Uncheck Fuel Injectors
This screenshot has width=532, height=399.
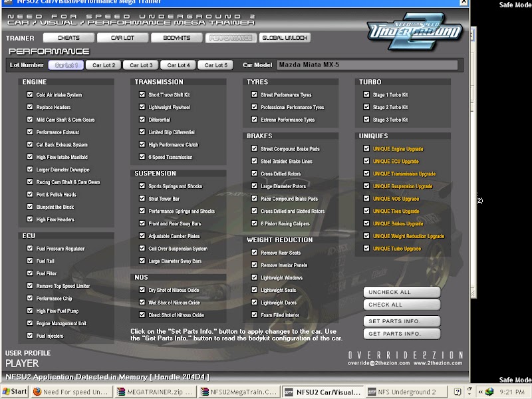[x=30, y=336]
